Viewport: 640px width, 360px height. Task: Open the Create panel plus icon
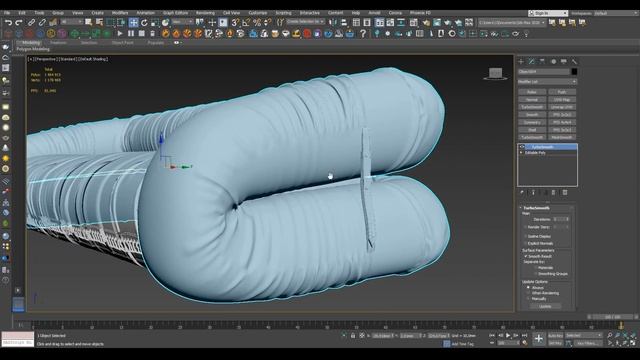click(x=521, y=61)
